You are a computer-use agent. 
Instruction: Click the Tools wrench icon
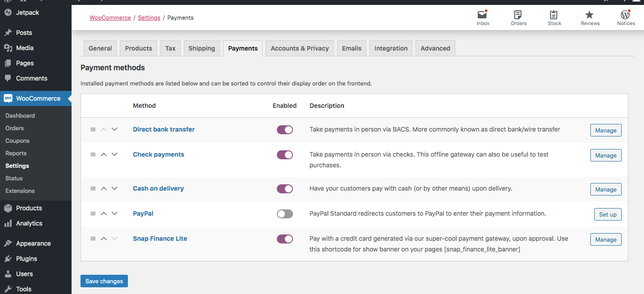click(8, 289)
